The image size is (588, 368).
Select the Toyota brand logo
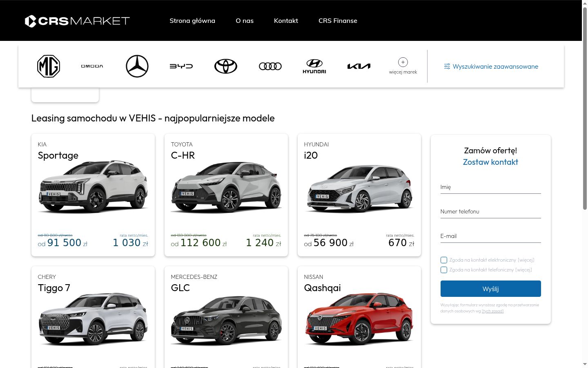tap(226, 66)
